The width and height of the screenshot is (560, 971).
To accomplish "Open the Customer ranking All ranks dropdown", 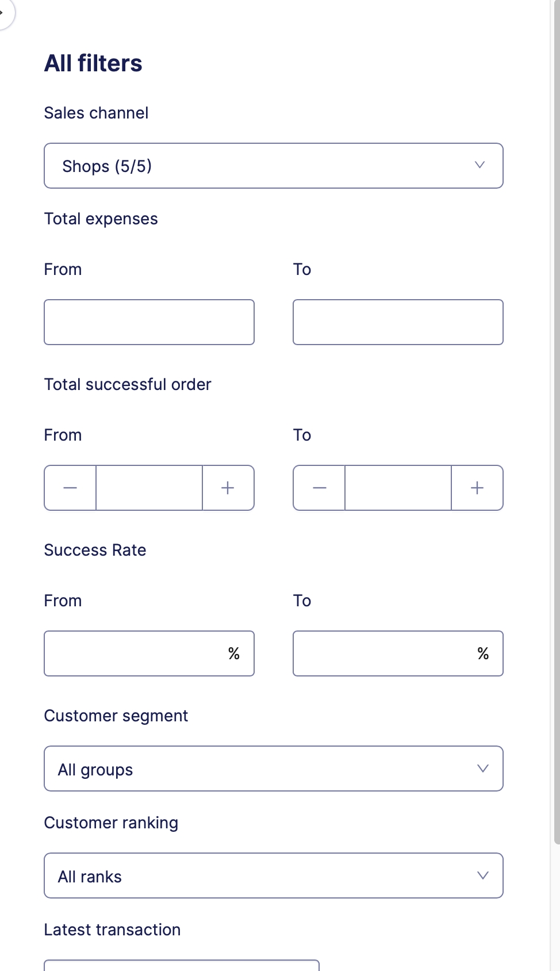I will pos(273,876).
